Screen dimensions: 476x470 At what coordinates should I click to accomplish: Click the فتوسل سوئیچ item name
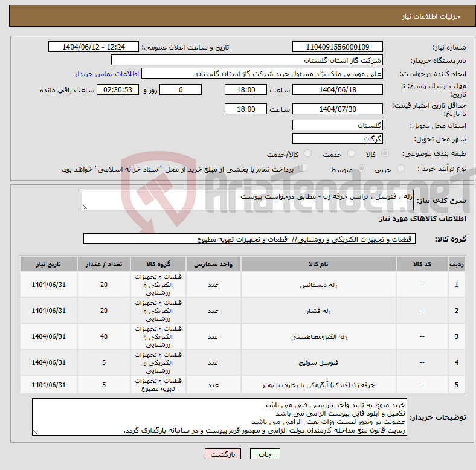(x=318, y=362)
